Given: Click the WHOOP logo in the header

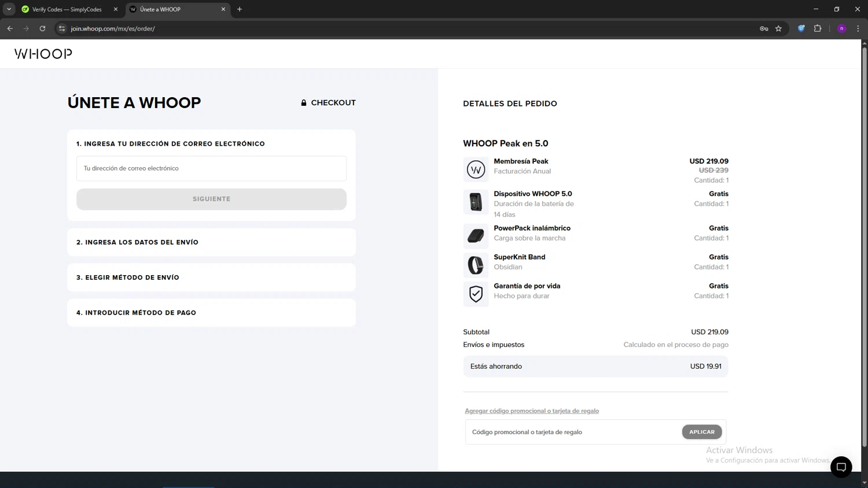Looking at the screenshot, I should [x=43, y=54].
